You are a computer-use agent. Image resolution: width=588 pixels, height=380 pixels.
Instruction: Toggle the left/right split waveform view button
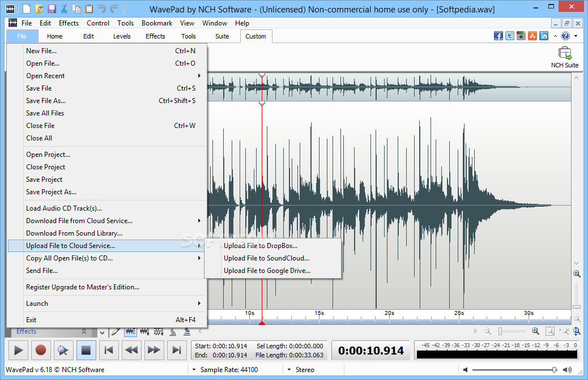coord(145,332)
